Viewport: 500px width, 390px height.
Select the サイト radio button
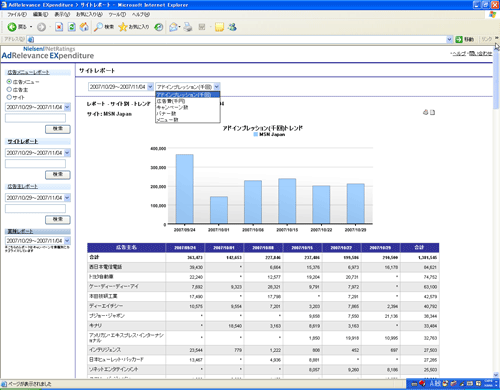tap(9, 97)
